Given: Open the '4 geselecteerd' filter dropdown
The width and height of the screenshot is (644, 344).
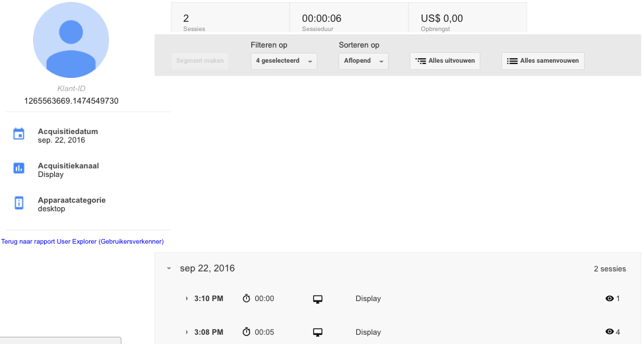Looking at the screenshot, I should (x=284, y=61).
